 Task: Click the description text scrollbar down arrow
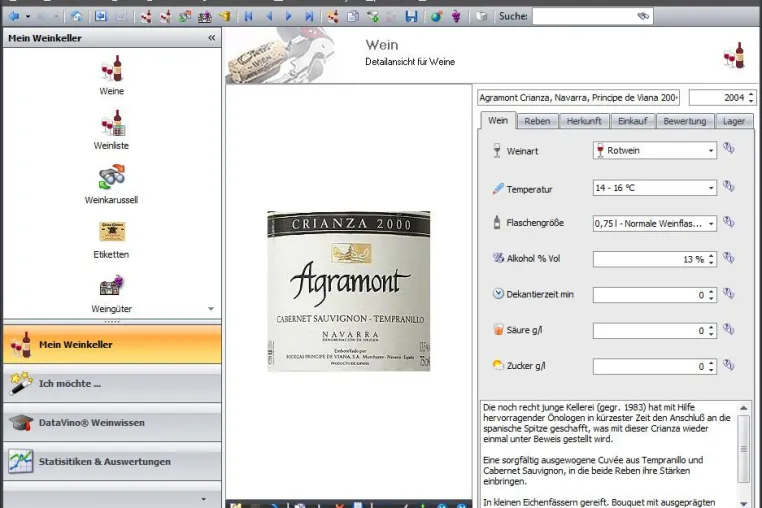(x=744, y=503)
